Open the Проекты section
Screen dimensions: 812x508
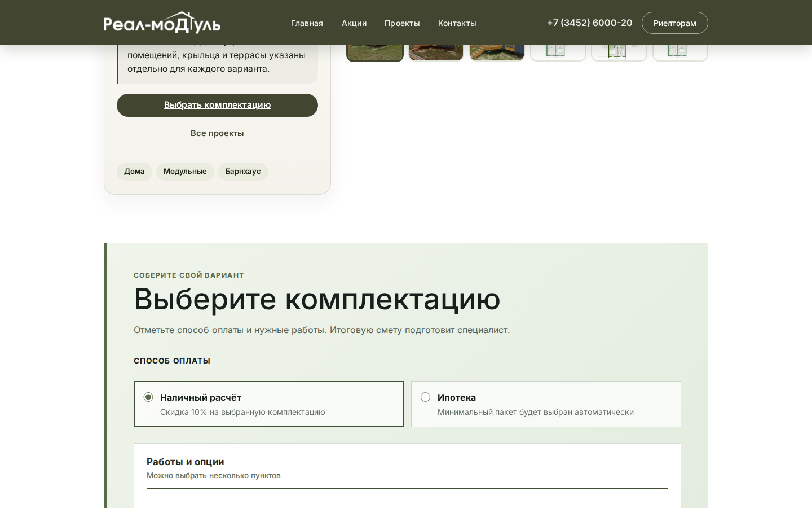click(402, 23)
